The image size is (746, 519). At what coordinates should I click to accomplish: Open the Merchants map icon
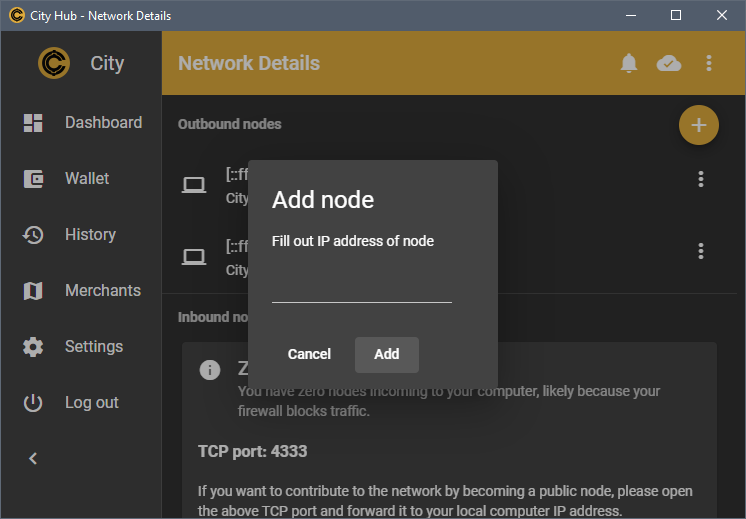(33, 291)
